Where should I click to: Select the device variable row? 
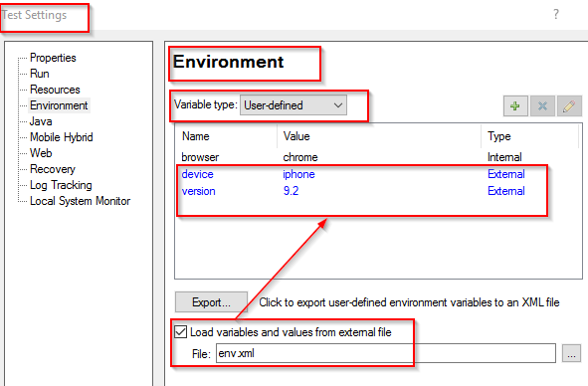(378, 174)
